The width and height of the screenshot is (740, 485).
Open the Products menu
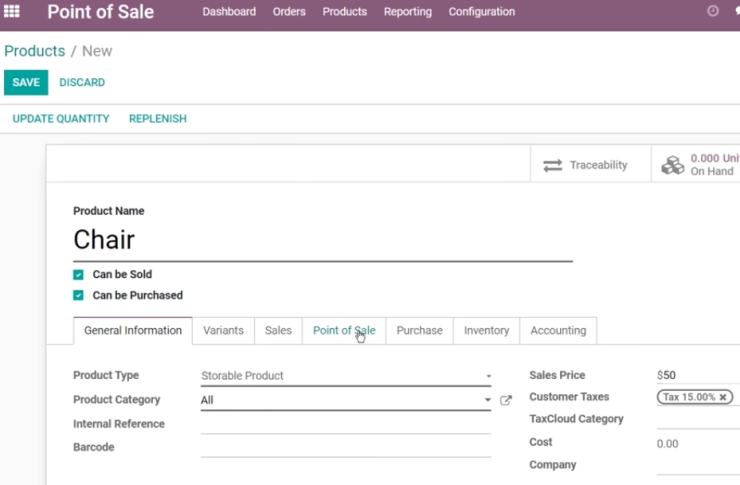coord(345,12)
